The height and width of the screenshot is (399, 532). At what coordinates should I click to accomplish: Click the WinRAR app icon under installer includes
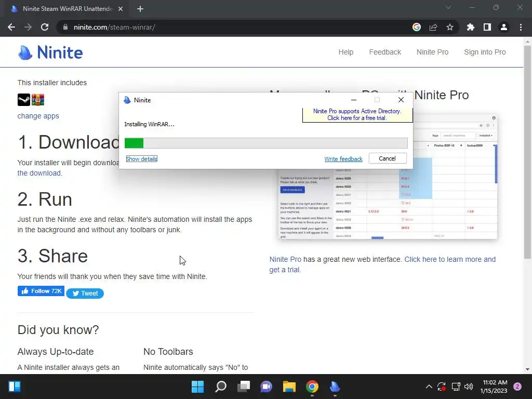pyautogui.click(x=38, y=100)
